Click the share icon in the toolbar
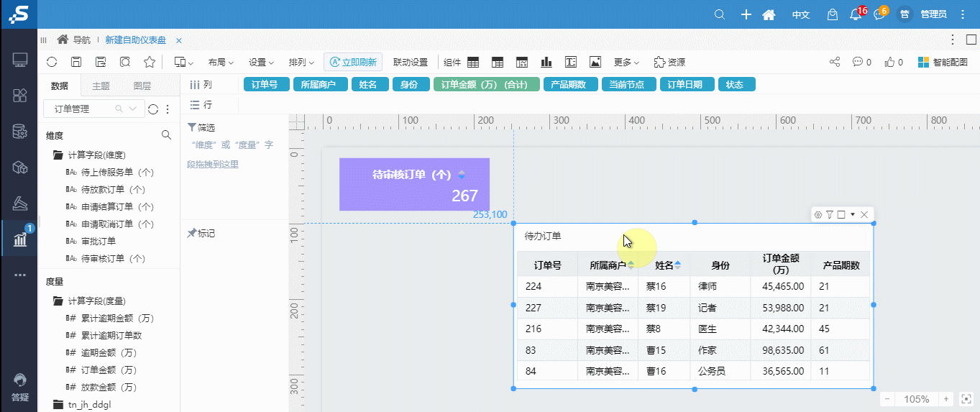The width and height of the screenshot is (980, 412). click(x=835, y=62)
